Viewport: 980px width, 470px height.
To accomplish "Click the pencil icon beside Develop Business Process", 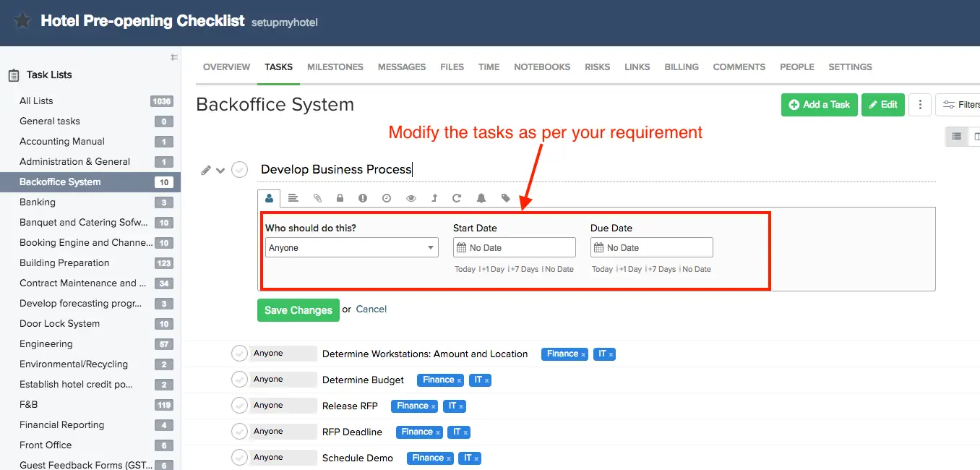I will [x=206, y=170].
